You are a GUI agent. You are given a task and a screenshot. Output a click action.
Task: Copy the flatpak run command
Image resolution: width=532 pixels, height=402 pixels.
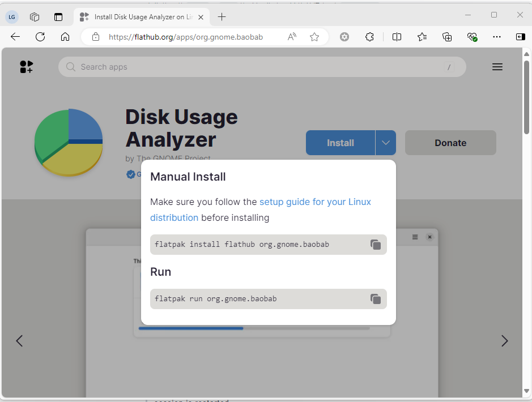coord(376,298)
